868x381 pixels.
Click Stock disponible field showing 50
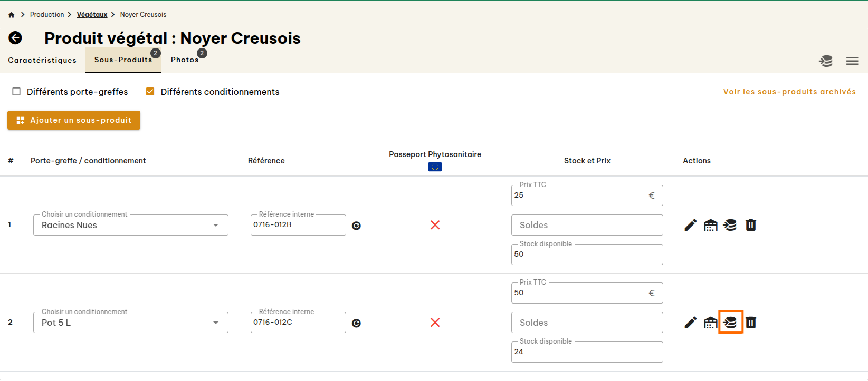click(587, 255)
